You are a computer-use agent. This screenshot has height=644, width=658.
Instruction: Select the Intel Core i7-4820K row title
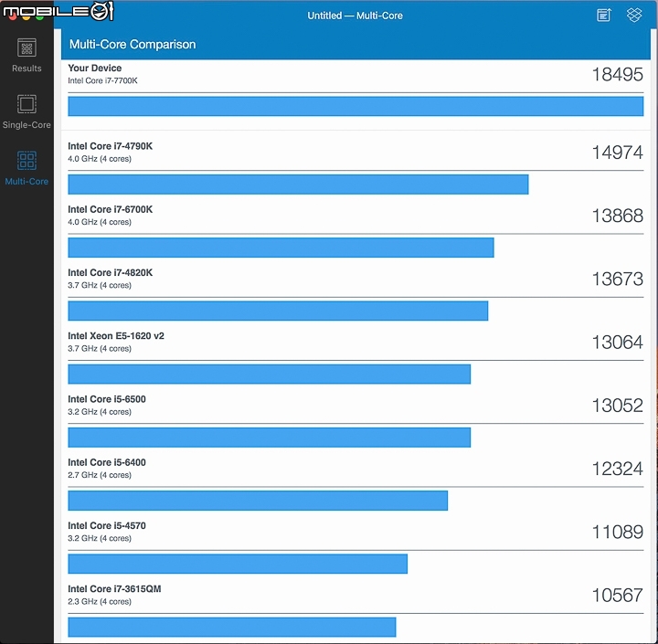pyautogui.click(x=111, y=273)
